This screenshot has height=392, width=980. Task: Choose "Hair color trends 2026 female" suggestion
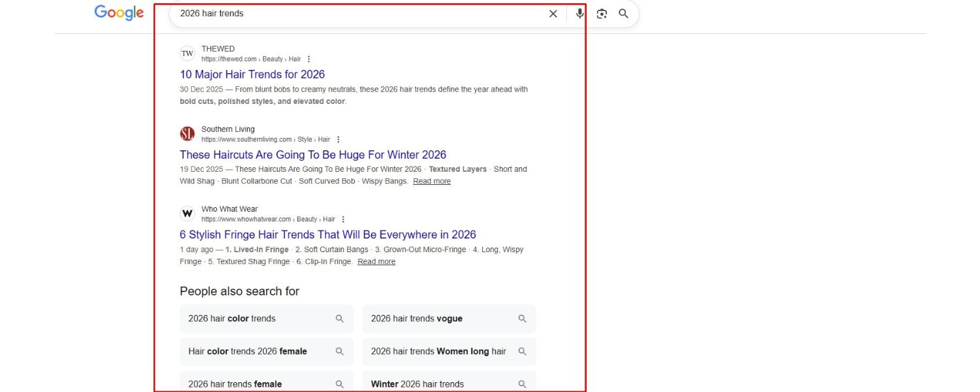pyautogui.click(x=267, y=351)
